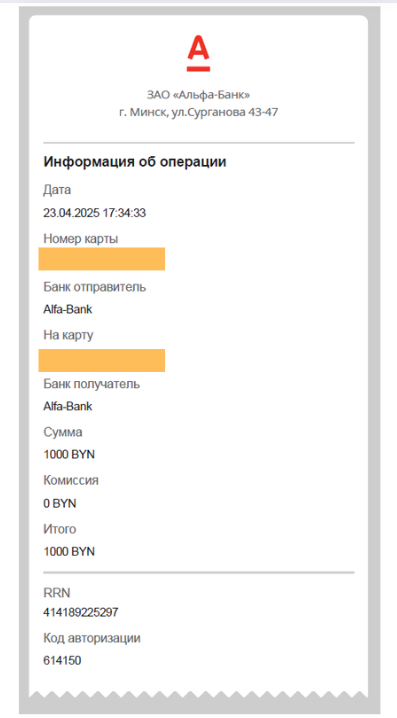Image resolution: width=397 pixels, height=718 pixels.
Task: Select the RRN number 414189225297
Action: pyautogui.click(x=81, y=612)
